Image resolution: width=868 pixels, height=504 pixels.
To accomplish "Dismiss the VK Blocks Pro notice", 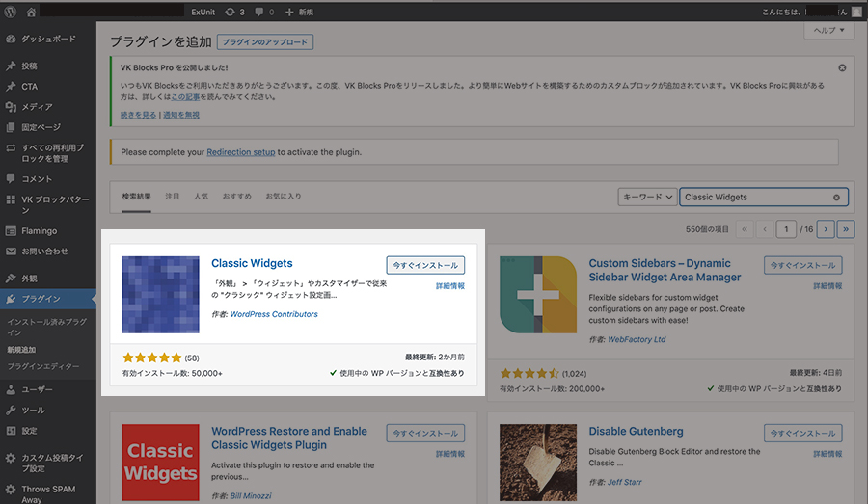I will click(x=842, y=67).
